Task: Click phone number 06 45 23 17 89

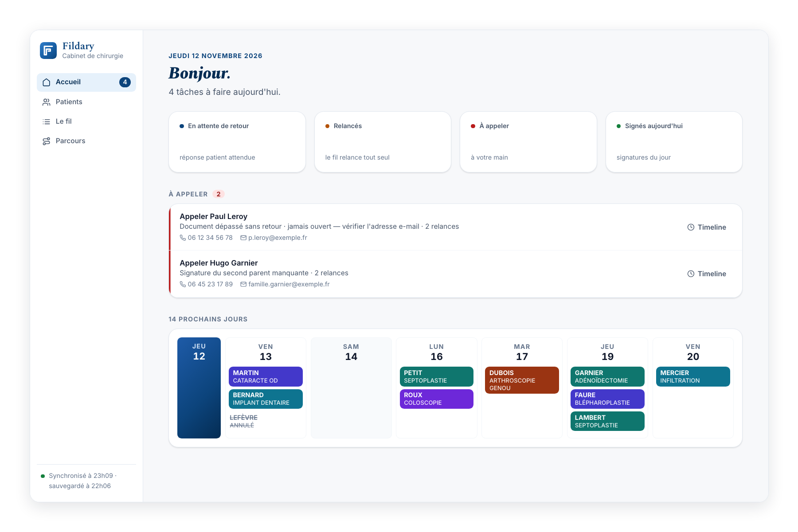Action: pos(210,284)
